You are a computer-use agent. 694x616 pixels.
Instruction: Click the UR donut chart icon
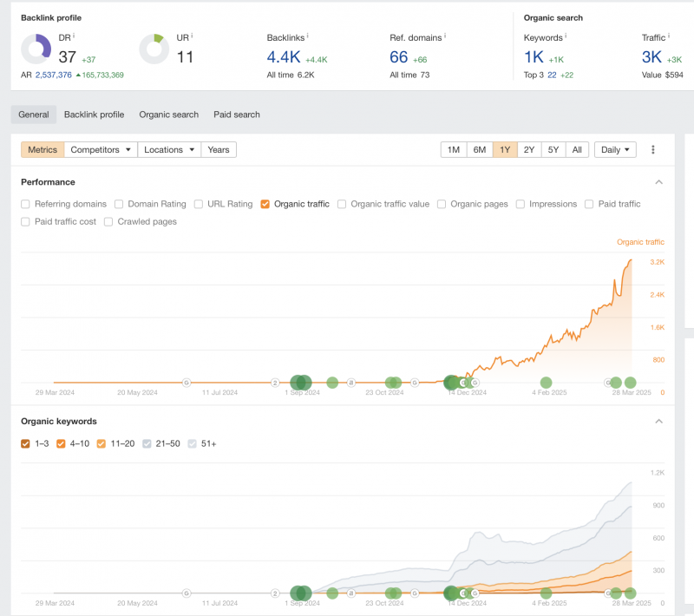coord(154,49)
